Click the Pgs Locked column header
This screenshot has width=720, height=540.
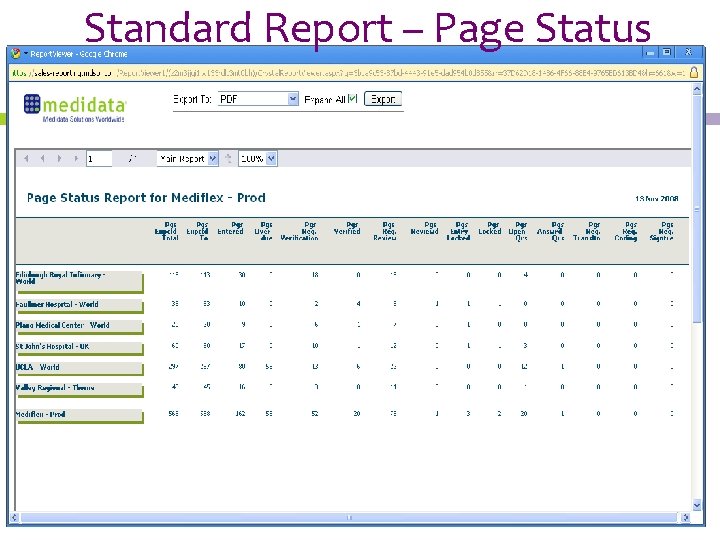click(x=490, y=228)
